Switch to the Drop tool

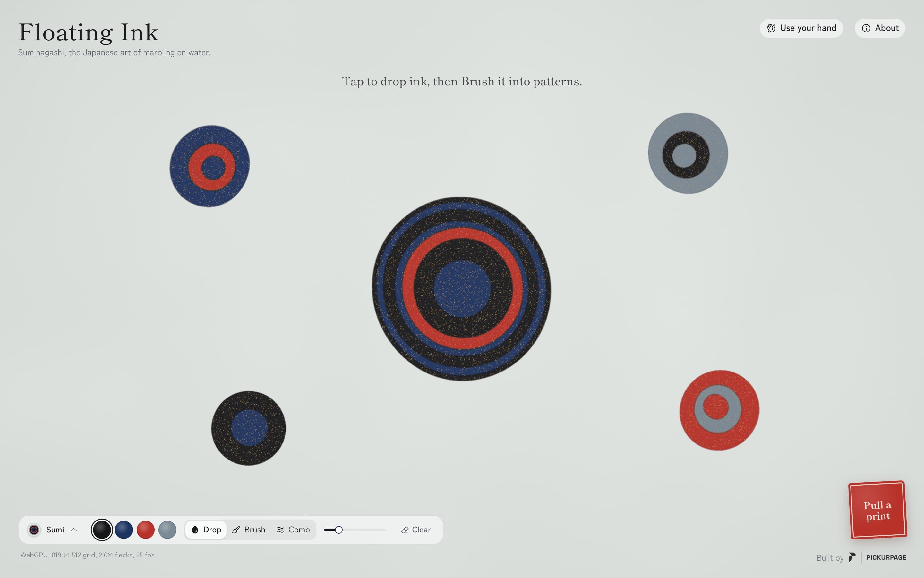206,530
